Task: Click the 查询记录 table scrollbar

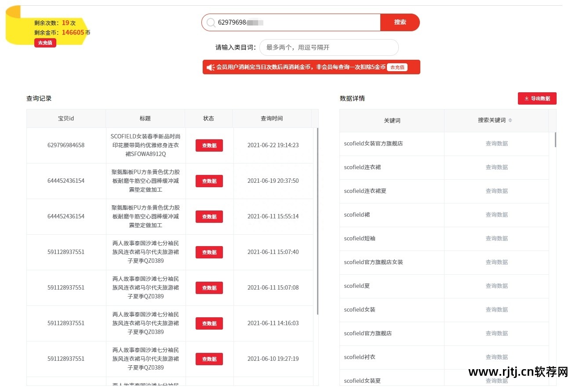Action: (317, 220)
